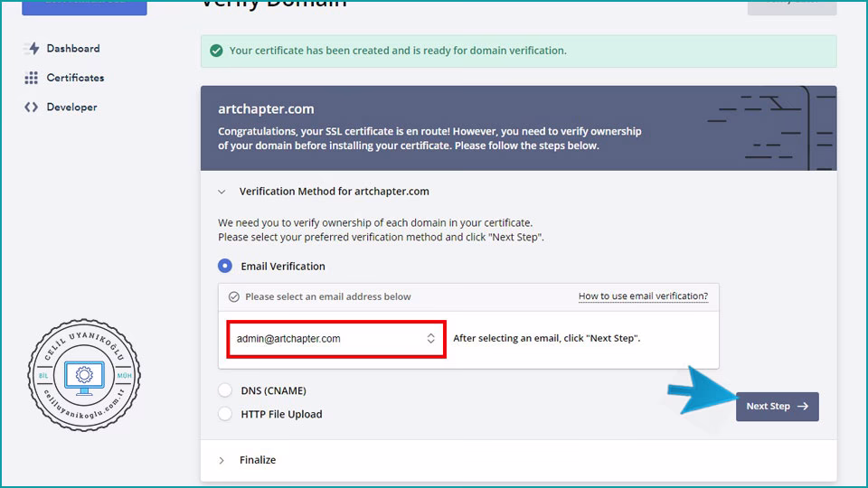The width and height of the screenshot is (868, 488).
Task: Click the Developer code brackets icon
Action: 33,107
